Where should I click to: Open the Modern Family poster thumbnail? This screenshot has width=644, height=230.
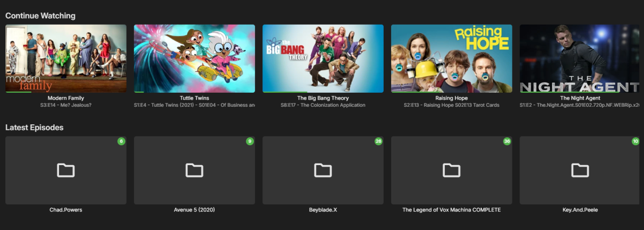(66, 58)
